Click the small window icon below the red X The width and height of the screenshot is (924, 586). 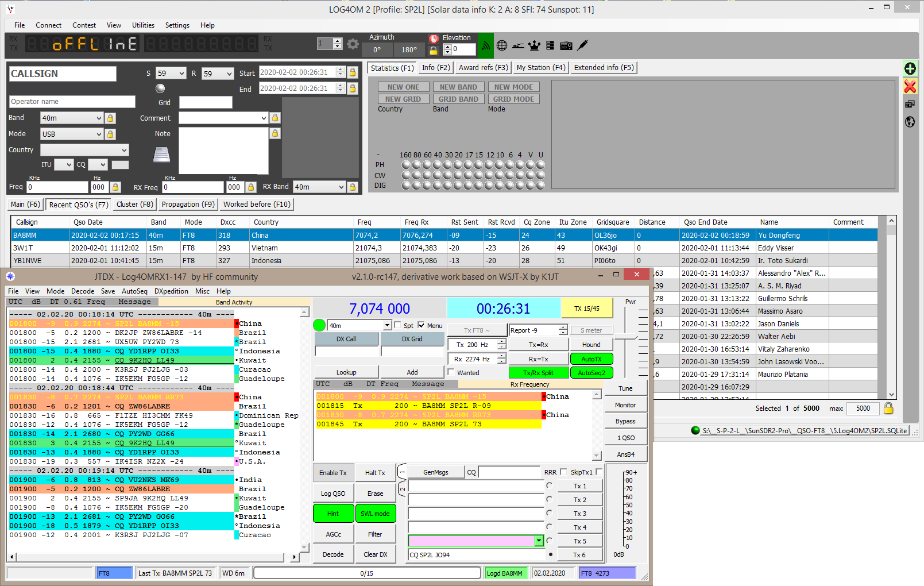(x=910, y=104)
